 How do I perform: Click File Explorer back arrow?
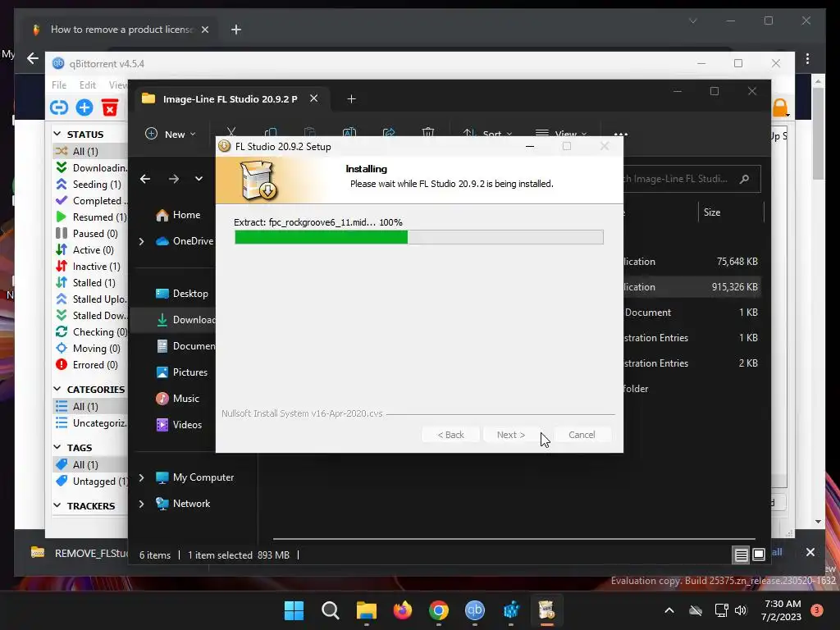coord(145,179)
